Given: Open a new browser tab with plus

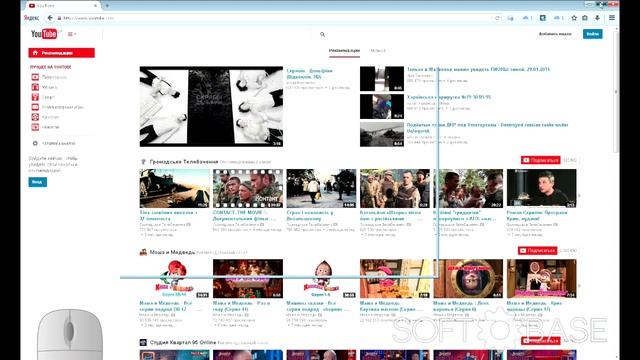Looking at the screenshot, I should point(107,6).
